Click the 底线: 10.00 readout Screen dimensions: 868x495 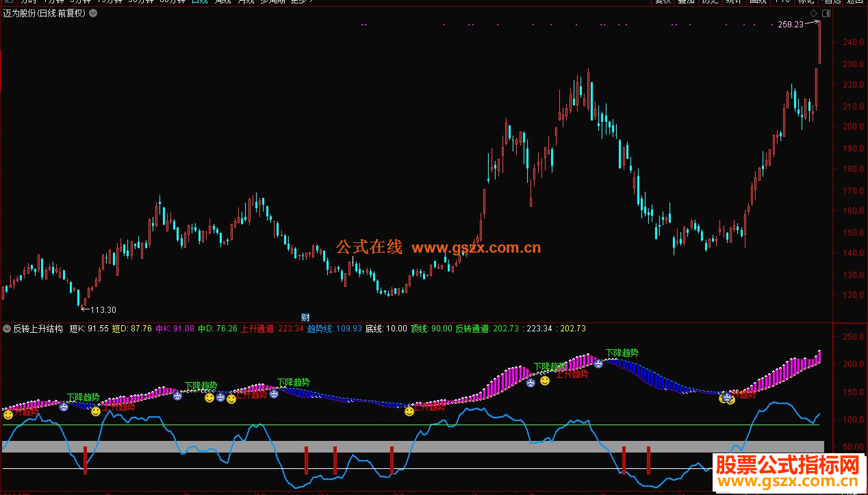(x=386, y=329)
